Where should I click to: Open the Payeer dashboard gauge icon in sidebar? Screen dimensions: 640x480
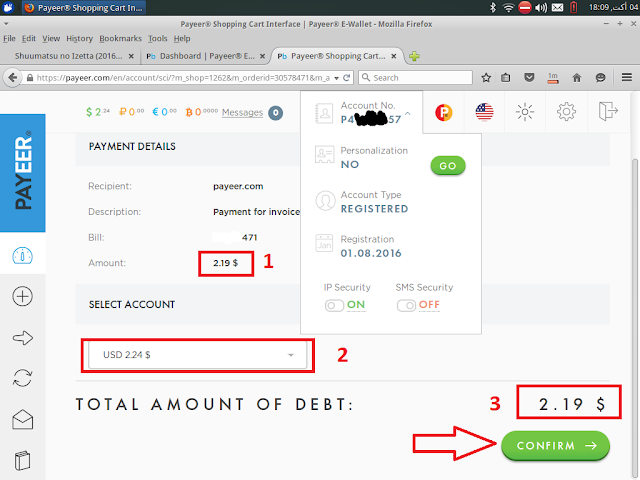(22, 256)
